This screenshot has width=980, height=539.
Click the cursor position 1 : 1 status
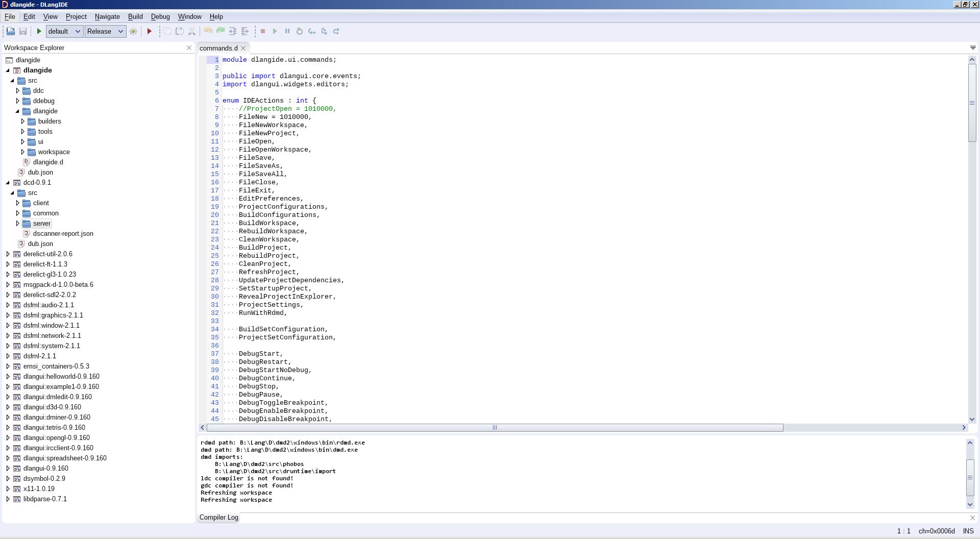point(903,531)
